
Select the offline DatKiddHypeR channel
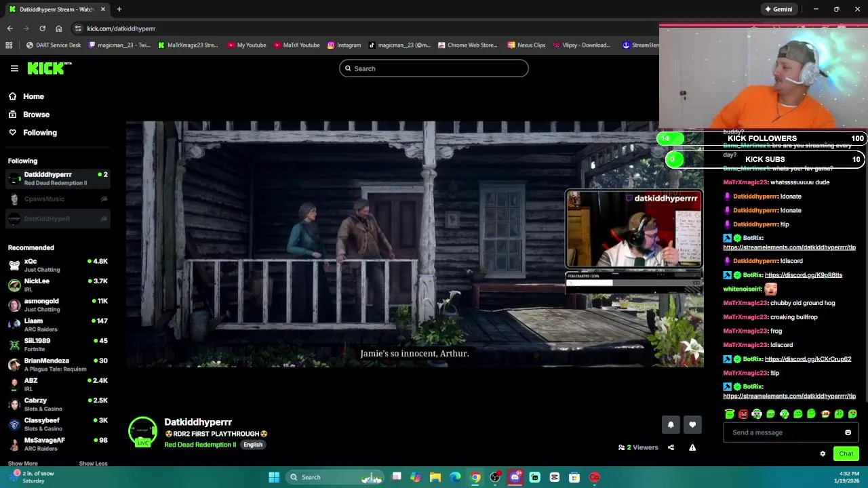pyautogui.click(x=58, y=218)
